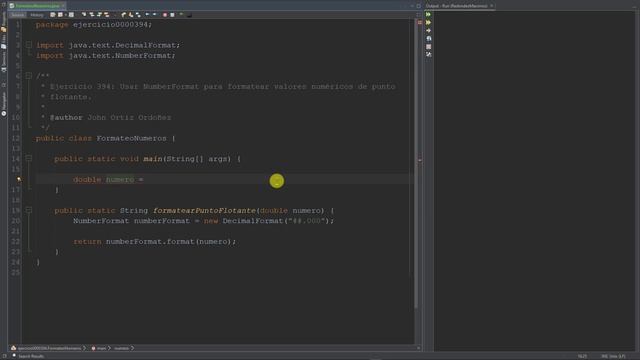Switch to the Source view
The image size is (640, 360).
click(18, 15)
